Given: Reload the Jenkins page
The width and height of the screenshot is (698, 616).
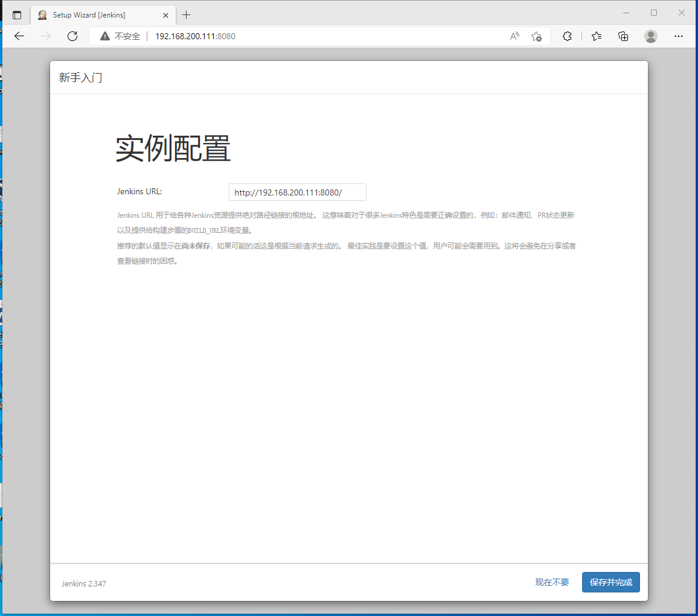Looking at the screenshot, I should pyautogui.click(x=72, y=36).
